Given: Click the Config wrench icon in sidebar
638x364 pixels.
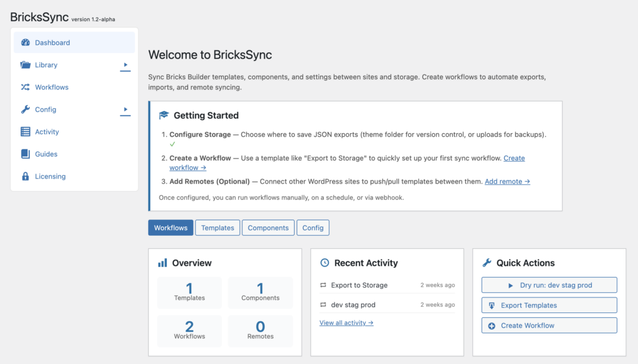Looking at the screenshot, I should (26, 110).
